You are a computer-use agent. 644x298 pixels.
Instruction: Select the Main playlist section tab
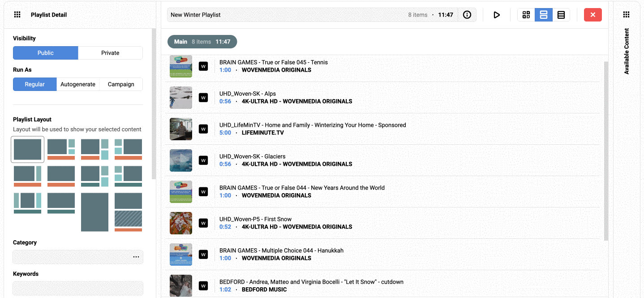click(x=202, y=42)
